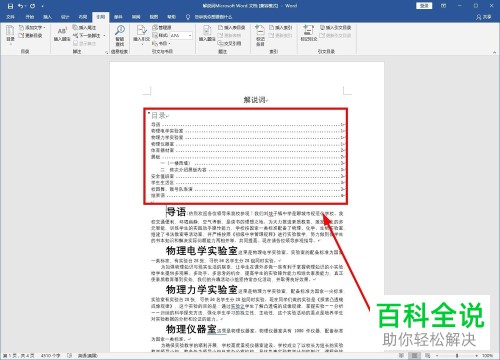Switch to Read Mode view

tap(401, 356)
